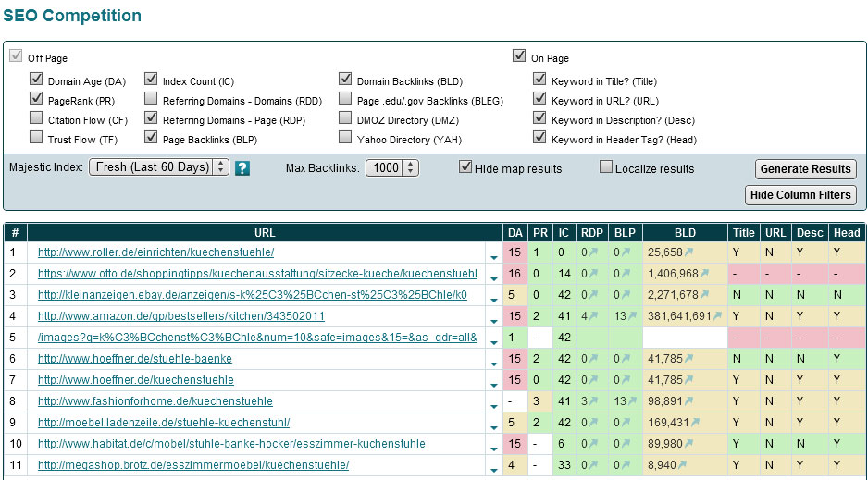Sort by the DA column header
The image size is (868, 480).
(515, 233)
